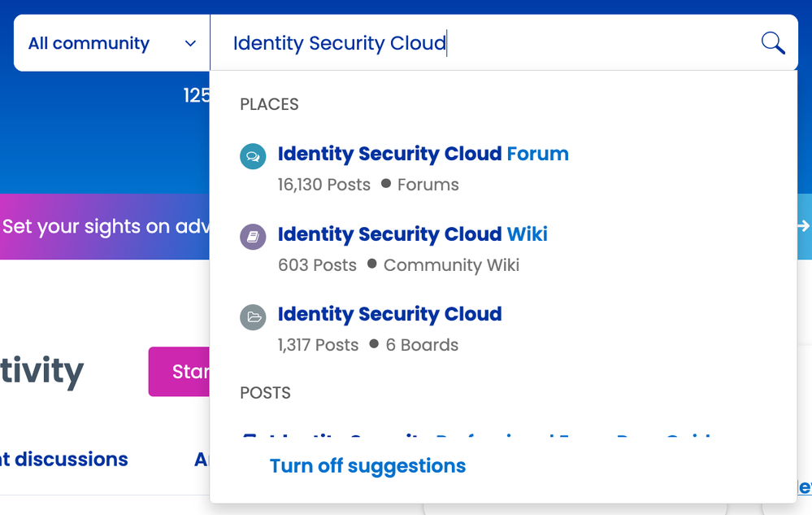Viewport: 812px width, 515px height.
Task: Click the 16,130 Posts count text
Action: (323, 185)
